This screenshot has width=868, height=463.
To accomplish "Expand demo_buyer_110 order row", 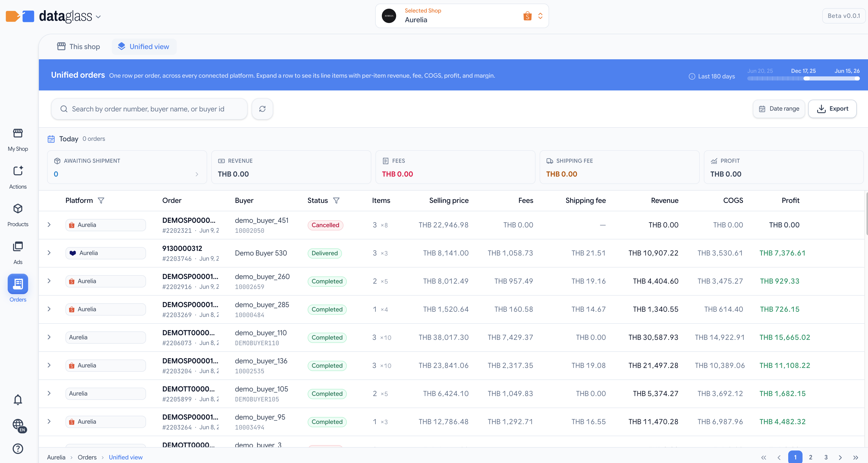I will [x=49, y=337].
